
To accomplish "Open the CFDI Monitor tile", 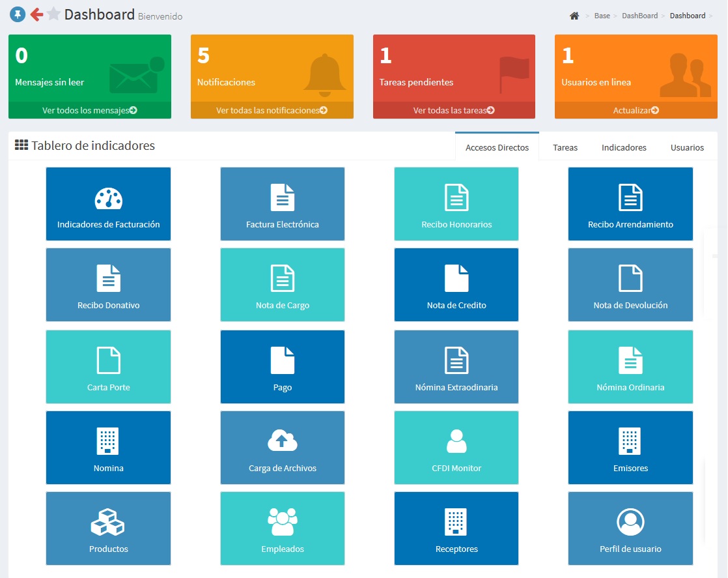I will pyautogui.click(x=456, y=448).
